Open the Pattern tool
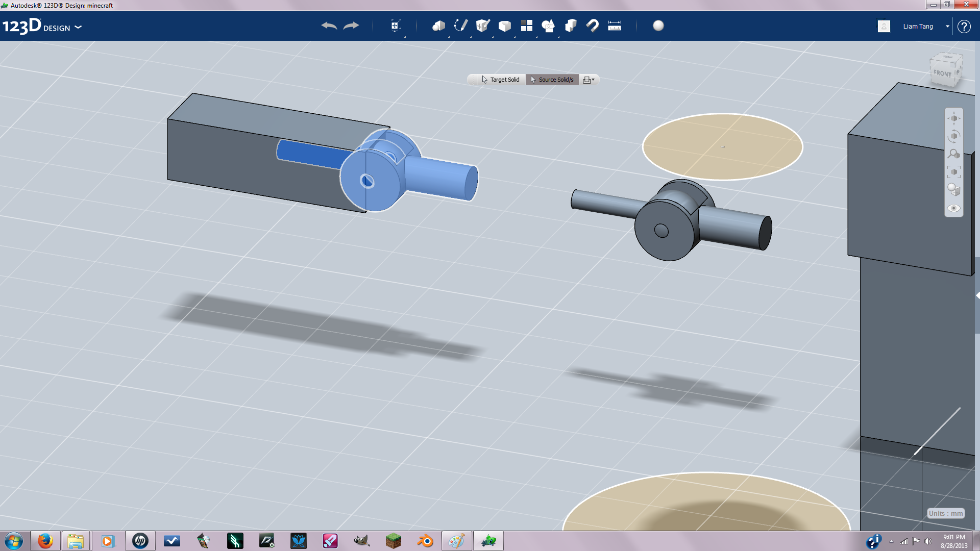980x551 pixels. tap(527, 26)
